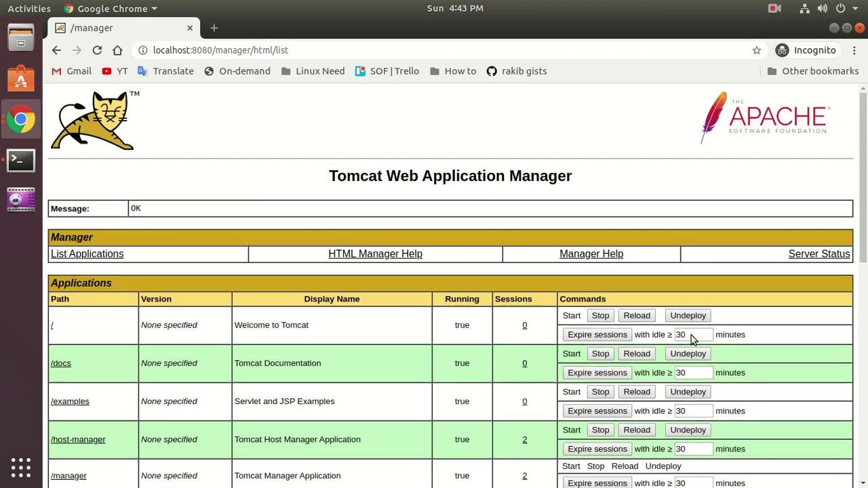Click the Tomcat cat logo
Image resolution: width=868 pixels, height=488 pixels.
94,120
